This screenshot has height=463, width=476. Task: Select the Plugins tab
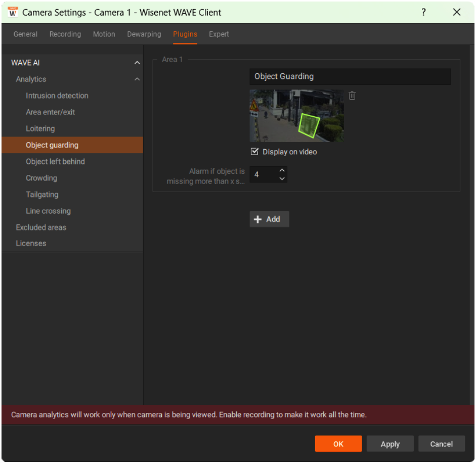click(x=185, y=34)
